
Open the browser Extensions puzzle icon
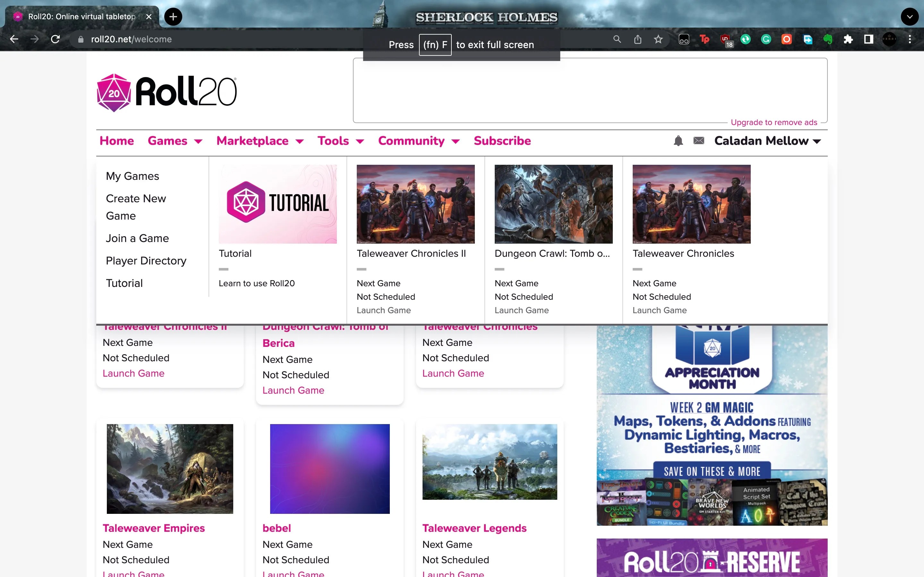click(848, 39)
